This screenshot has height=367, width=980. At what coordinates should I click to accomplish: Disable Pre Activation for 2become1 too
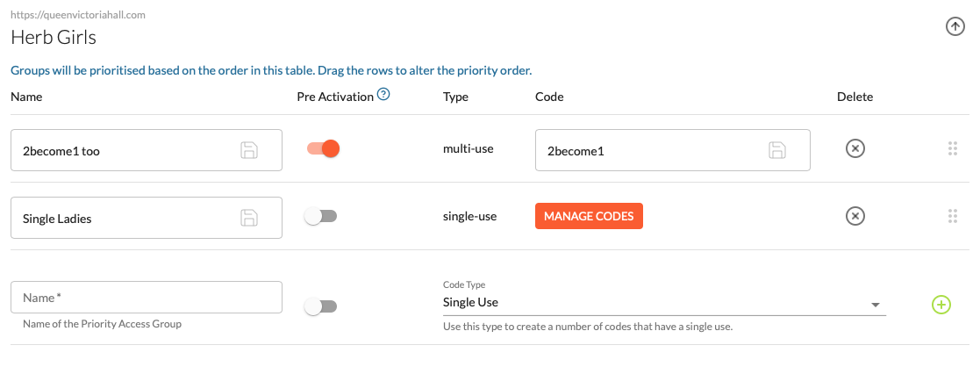(322, 149)
